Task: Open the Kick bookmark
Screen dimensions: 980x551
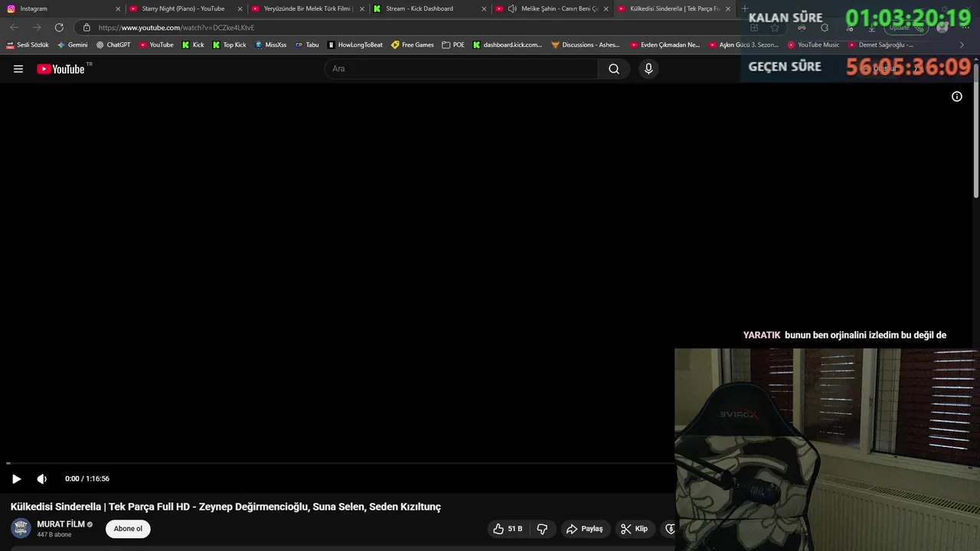Action: [193, 45]
